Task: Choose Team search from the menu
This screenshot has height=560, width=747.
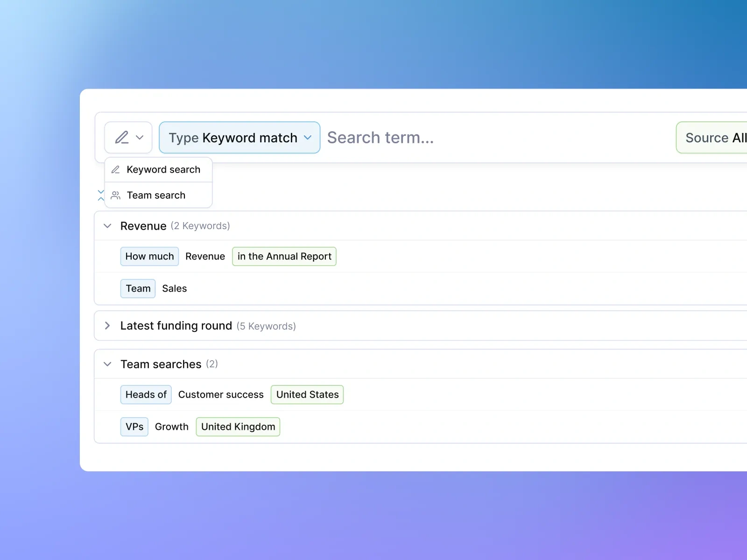Action: point(158,195)
